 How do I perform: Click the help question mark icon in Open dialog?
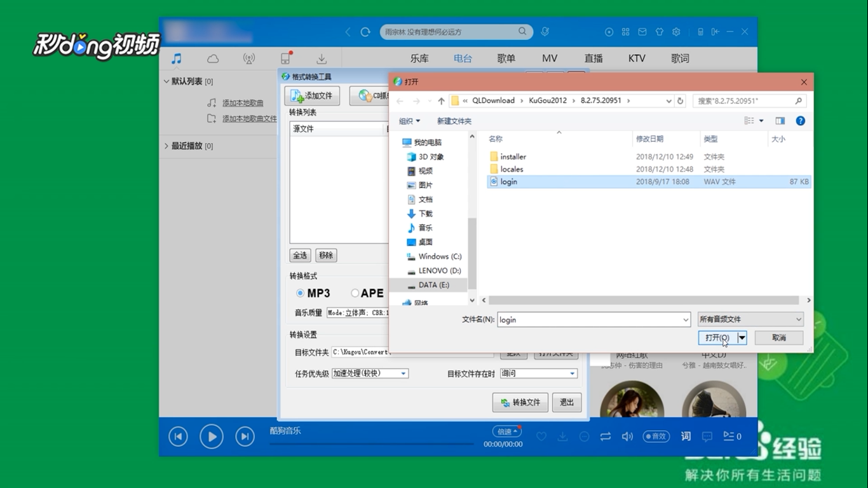tap(801, 121)
